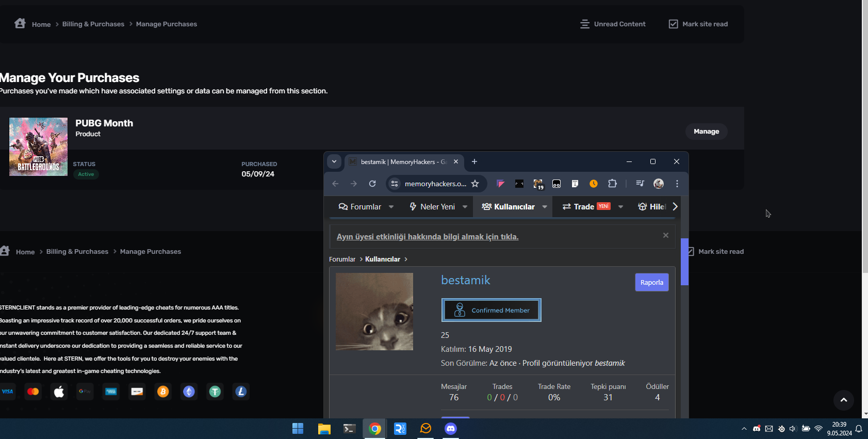Open the pink-purple arrow extension
Viewport: 868px width, 439px height.
[500, 184]
